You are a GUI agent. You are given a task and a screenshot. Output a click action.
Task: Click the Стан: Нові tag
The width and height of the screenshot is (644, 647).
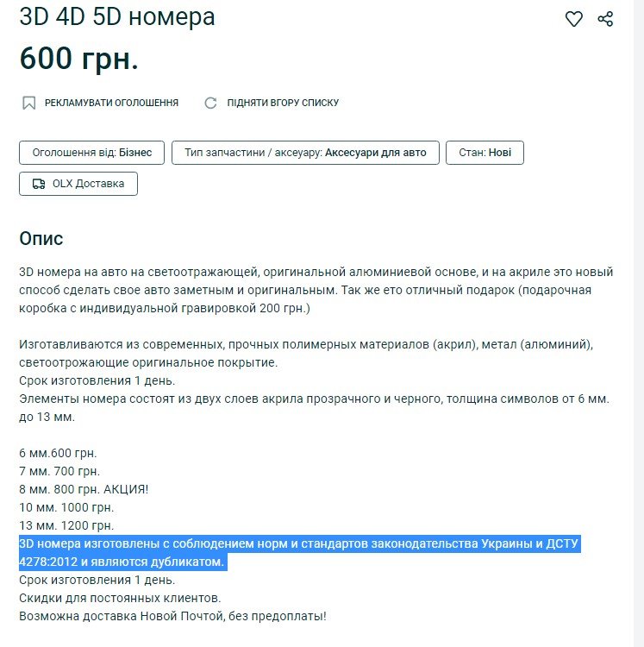tap(485, 153)
